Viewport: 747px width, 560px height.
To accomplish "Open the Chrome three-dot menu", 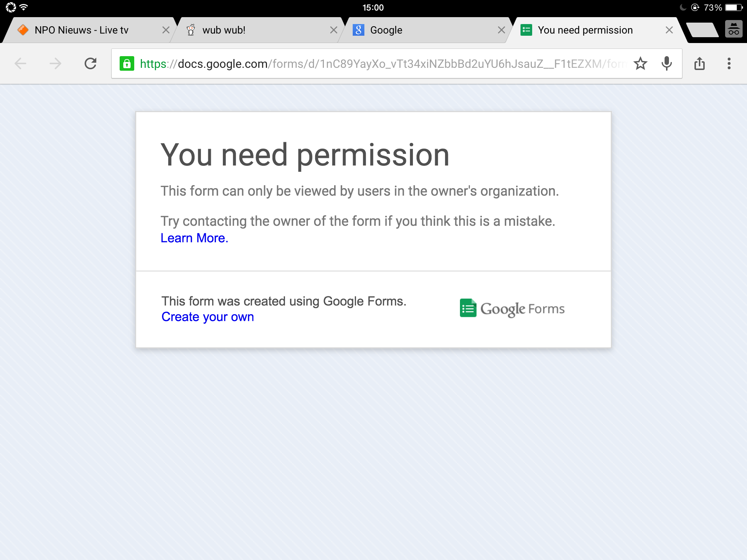I will pos(729,64).
